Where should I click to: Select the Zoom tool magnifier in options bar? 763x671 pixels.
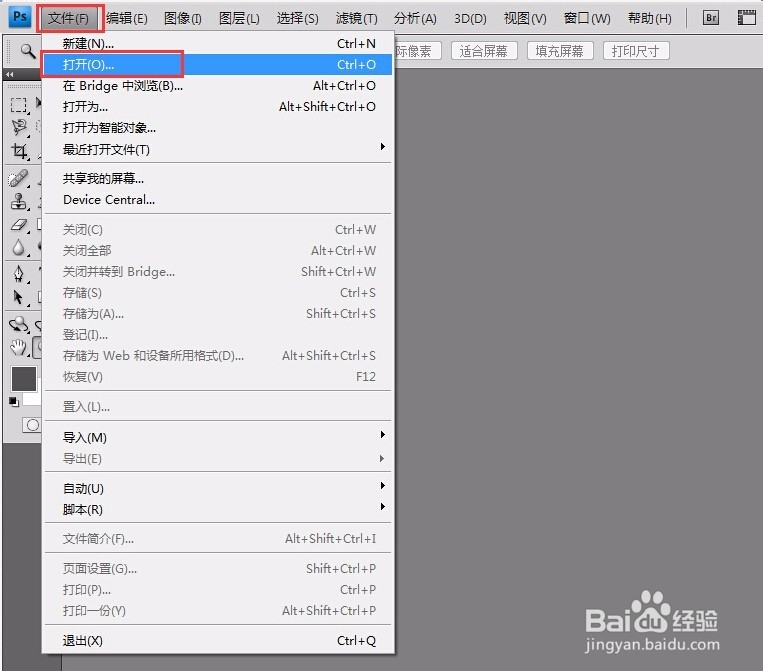click(27, 51)
